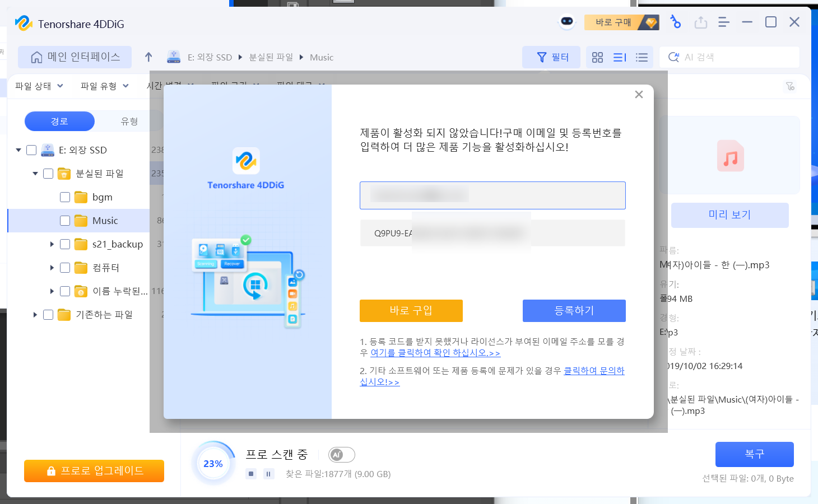Close the activation dialog
The height and width of the screenshot is (504, 818).
tap(639, 95)
